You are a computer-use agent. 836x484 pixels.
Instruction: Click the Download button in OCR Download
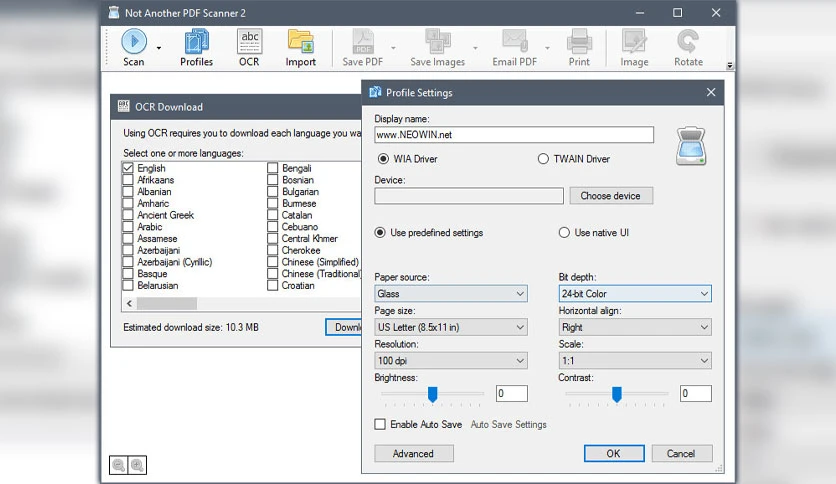pyautogui.click(x=344, y=327)
